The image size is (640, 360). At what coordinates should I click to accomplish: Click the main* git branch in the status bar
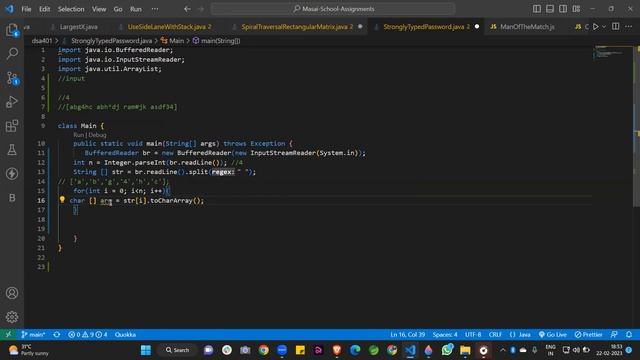tap(33, 334)
